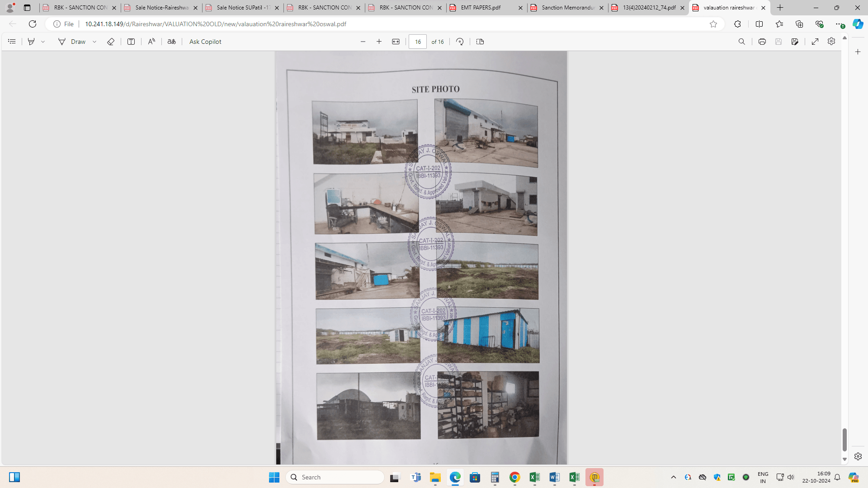Viewport: 868px width, 488px height.
Task: Open notifications bell in taskbar
Action: (837, 477)
